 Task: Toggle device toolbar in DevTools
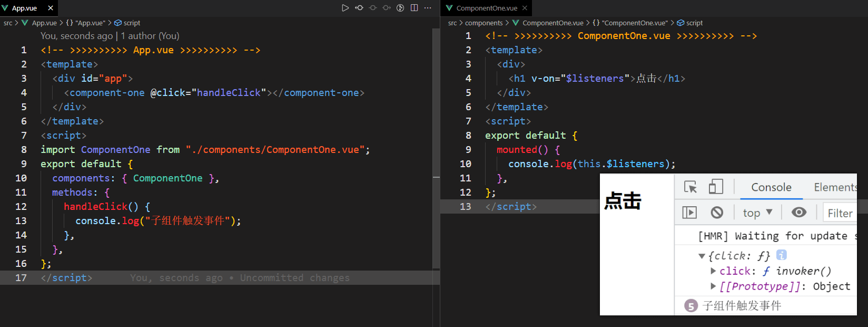click(x=716, y=187)
